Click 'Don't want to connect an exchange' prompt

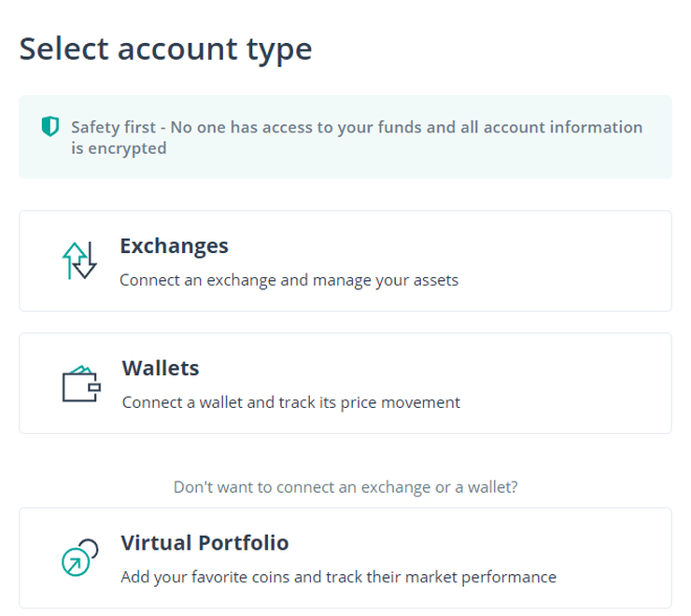(x=345, y=487)
